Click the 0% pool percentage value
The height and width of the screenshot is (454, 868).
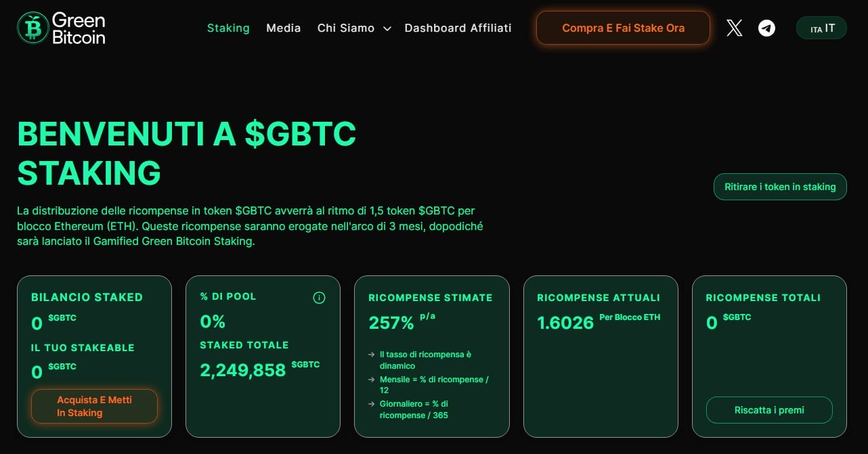213,321
